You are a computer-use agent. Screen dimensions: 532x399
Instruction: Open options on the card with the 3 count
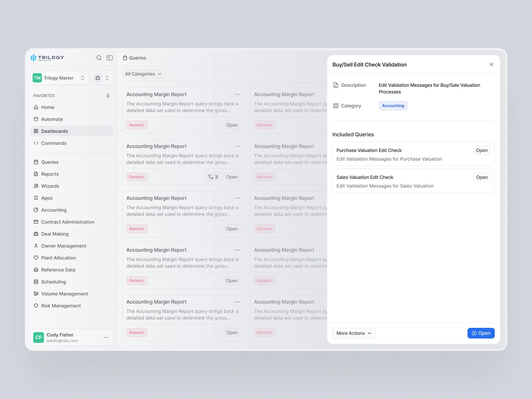(237, 146)
